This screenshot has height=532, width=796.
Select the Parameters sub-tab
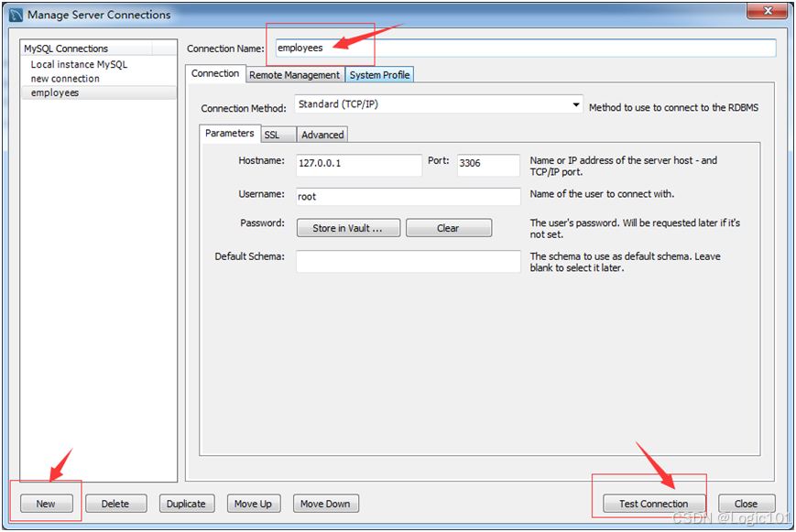[230, 134]
